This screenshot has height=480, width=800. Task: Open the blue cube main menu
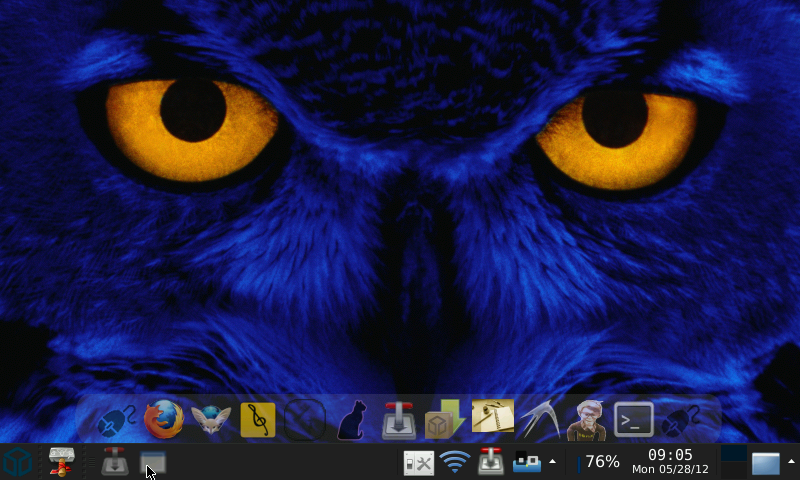point(17,462)
